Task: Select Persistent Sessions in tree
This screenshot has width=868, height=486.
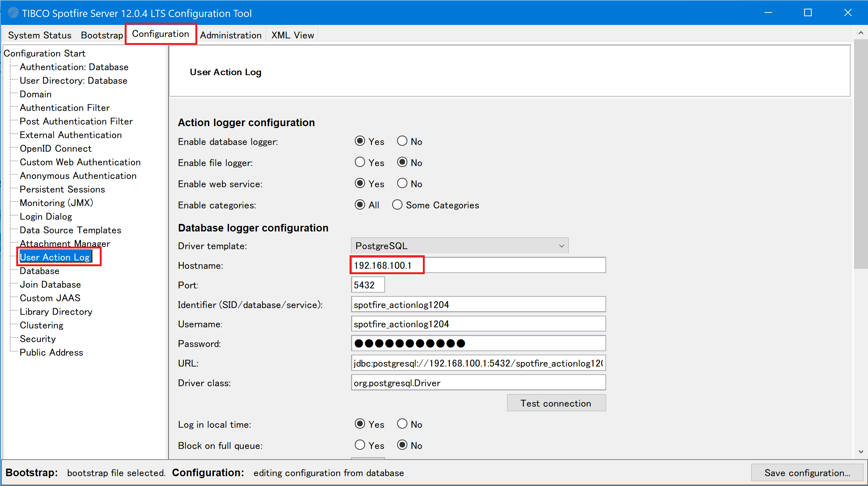Action: coord(62,189)
